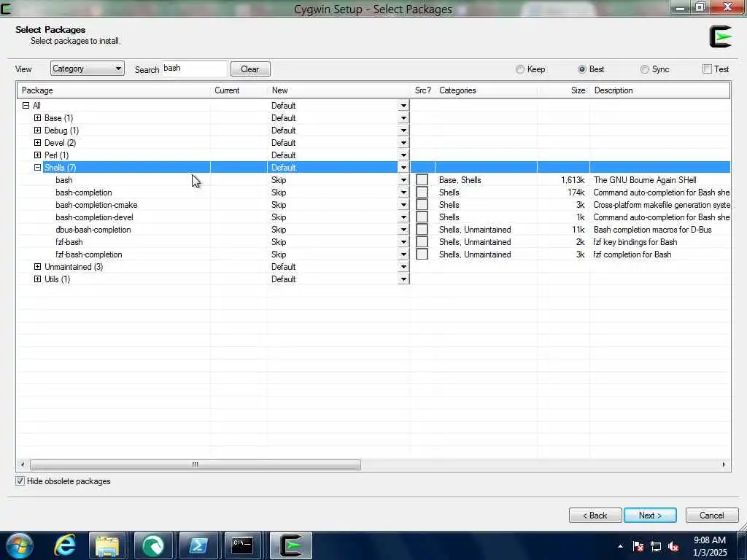Open the network status tray icon
The height and width of the screenshot is (560, 747).
(656, 546)
